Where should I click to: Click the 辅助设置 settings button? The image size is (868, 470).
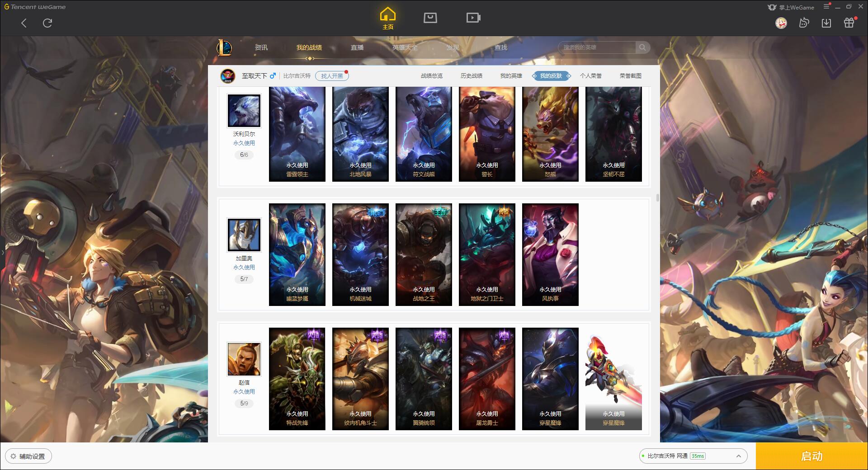click(x=28, y=456)
